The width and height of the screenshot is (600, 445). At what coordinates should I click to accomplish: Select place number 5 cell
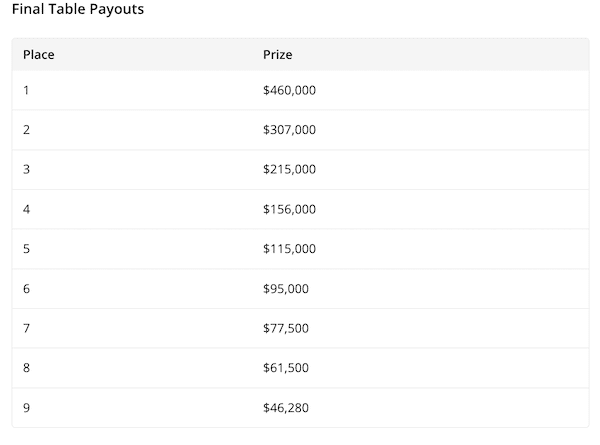27,249
